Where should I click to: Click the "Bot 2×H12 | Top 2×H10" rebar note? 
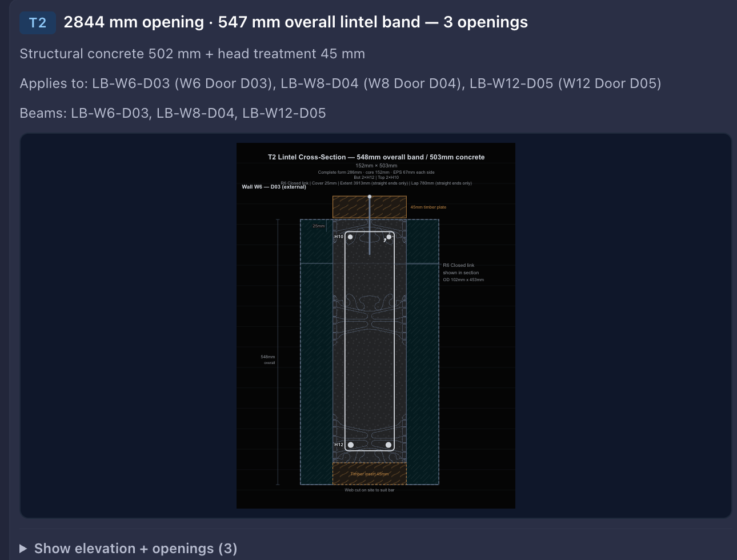click(x=376, y=177)
